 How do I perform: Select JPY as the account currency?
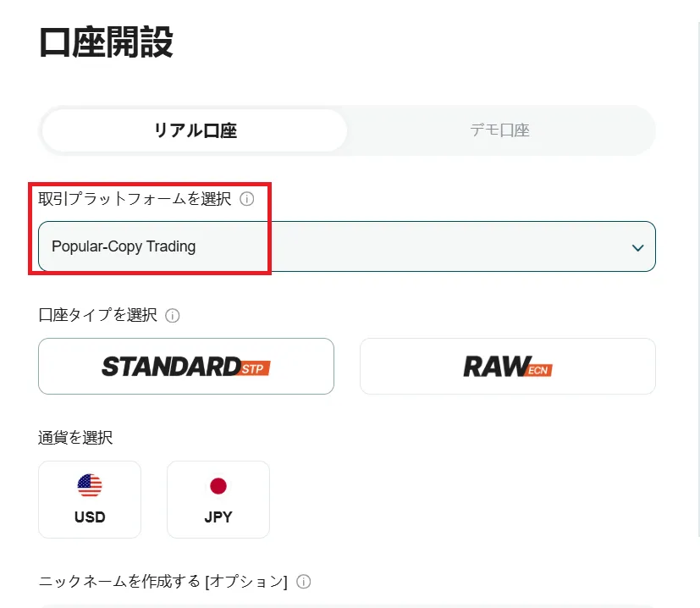click(x=218, y=499)
